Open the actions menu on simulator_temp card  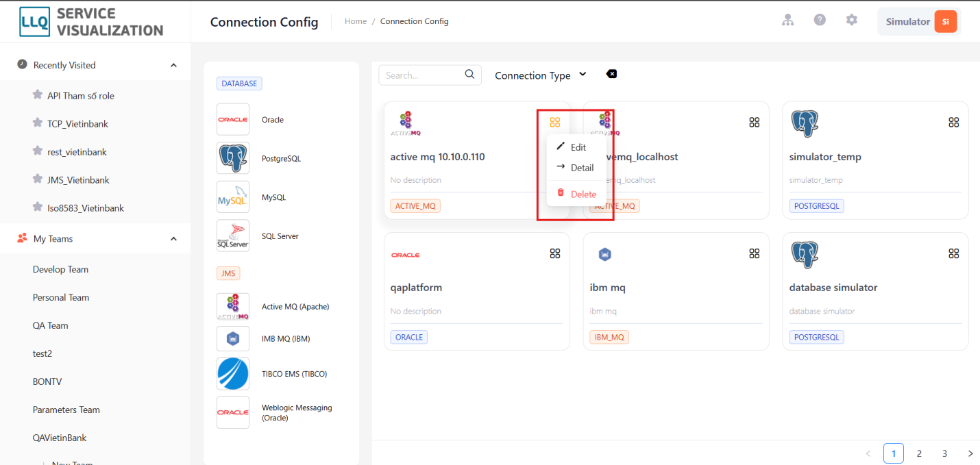pos(954,122)
